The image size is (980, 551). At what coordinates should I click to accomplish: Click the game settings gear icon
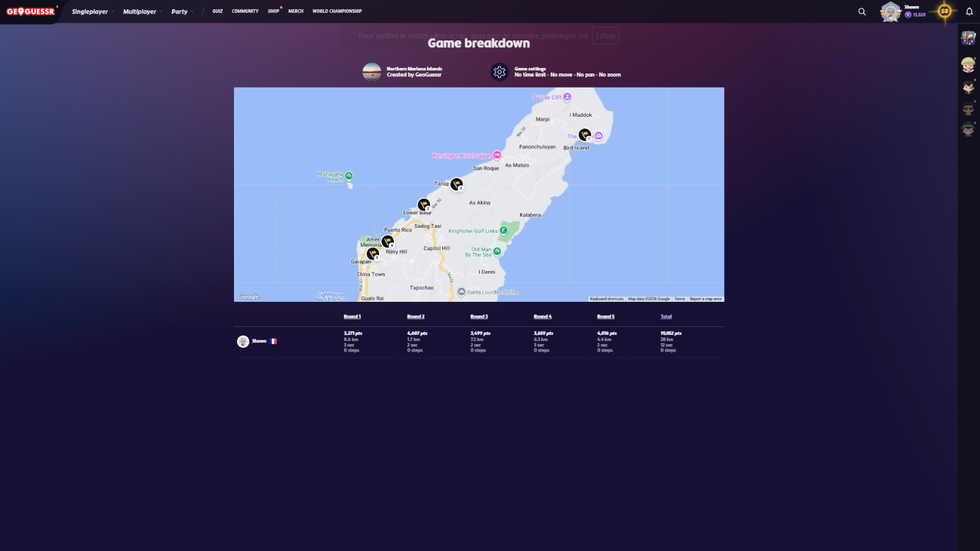coord(499,72)
